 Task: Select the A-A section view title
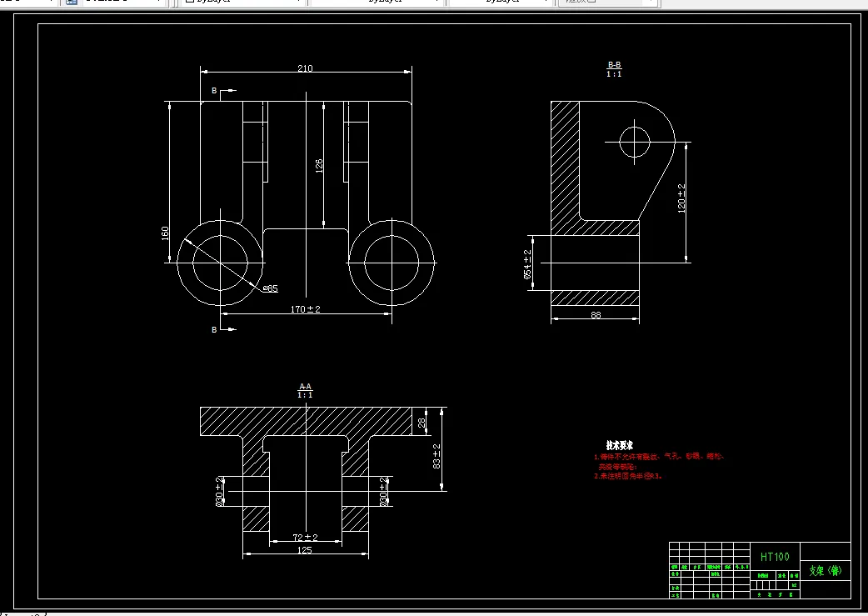click(x=305, y=386)
